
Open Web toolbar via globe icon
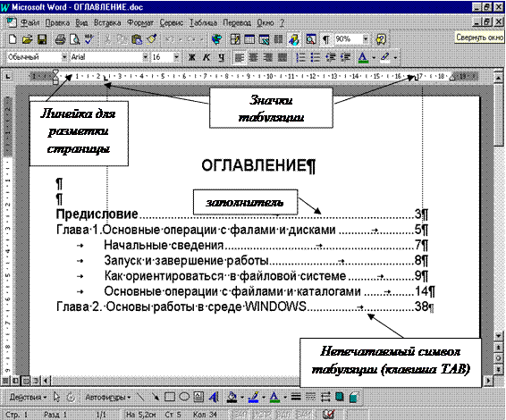click(x=217, y=39)
